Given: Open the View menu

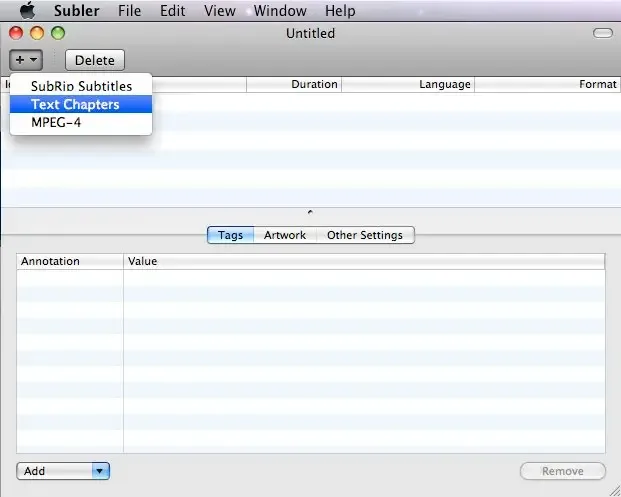Looking at the screenshot, I should point(220,11).
